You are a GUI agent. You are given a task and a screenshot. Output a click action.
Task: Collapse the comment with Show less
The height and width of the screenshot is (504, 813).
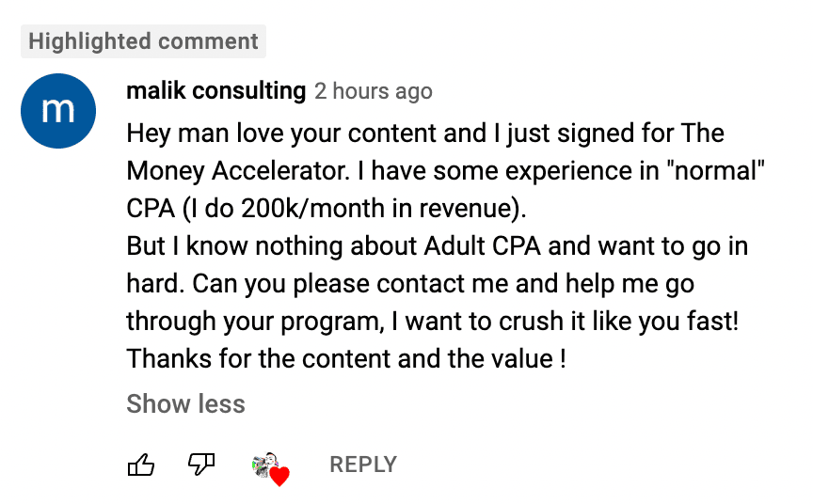click(x=185, y=404)
